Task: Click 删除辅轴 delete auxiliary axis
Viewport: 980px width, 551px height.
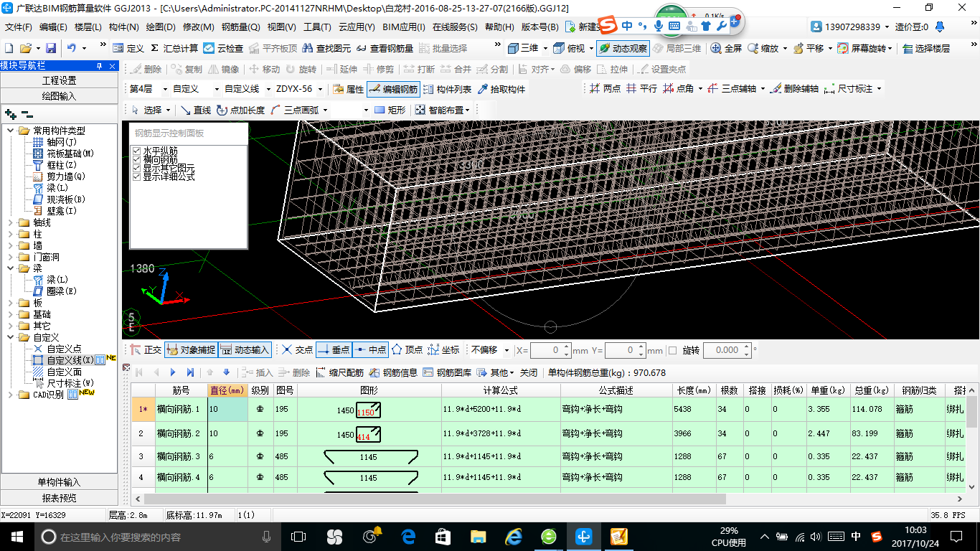Action: [x=793, y=89]
